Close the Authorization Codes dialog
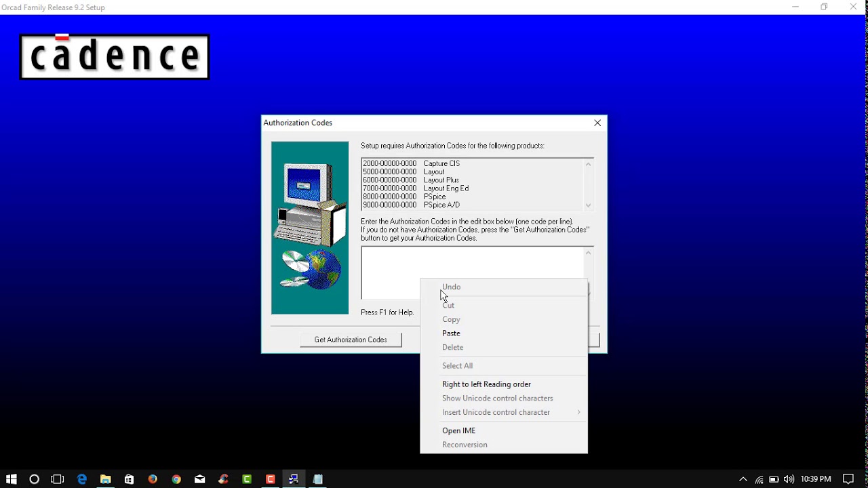The height and width of the screenshot is (488, 868). 597,123
